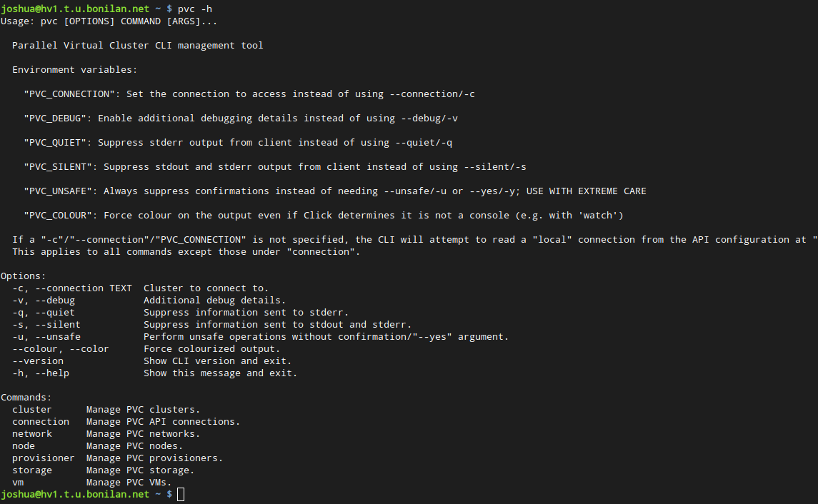This screenshot has height=504, width=818.
Task: Click the "pvc -h" command text
Action: (x=195, y=9)
